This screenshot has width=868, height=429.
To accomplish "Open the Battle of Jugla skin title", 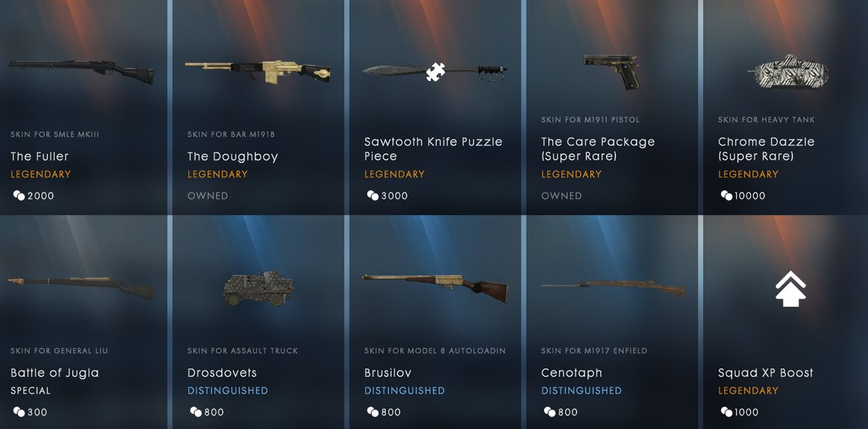I will pyautogui.click(x=55, y=373).
